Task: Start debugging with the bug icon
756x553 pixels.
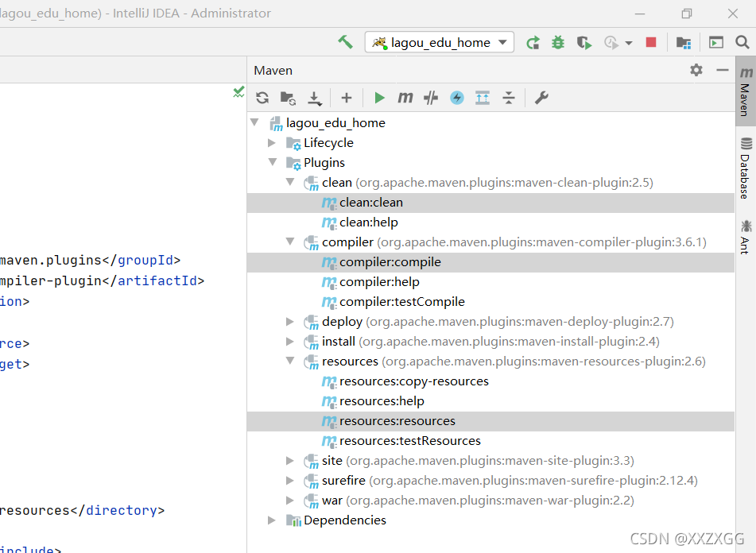Action: pyautogui.click(x=558, y=43)
